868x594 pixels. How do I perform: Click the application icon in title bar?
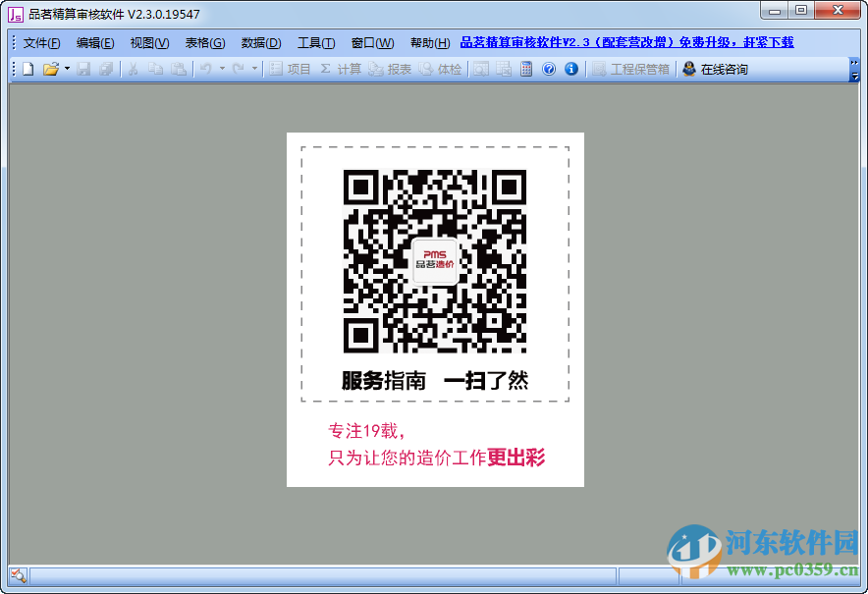click(x=16, y=14)
